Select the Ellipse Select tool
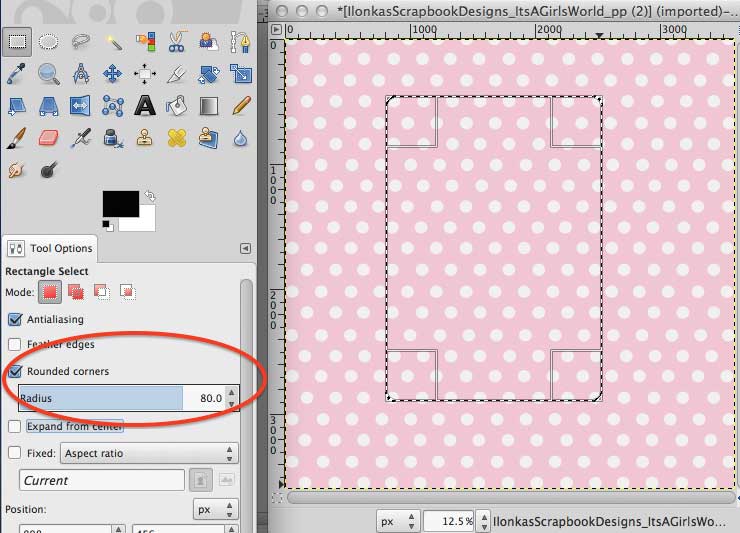Viewport: 740px width, 533px height. 49,42
